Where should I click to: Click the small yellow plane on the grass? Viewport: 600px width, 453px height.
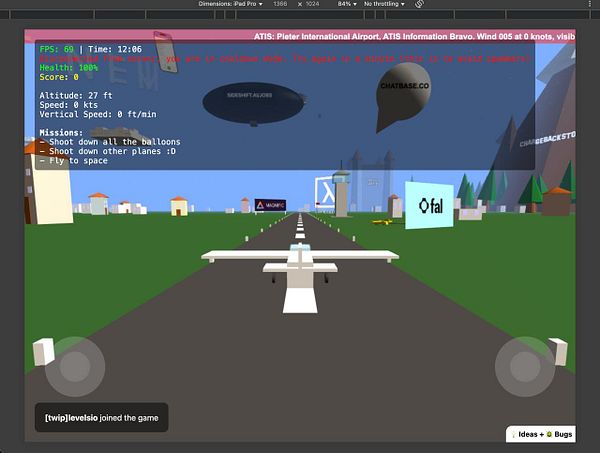[x=382, y=222]
